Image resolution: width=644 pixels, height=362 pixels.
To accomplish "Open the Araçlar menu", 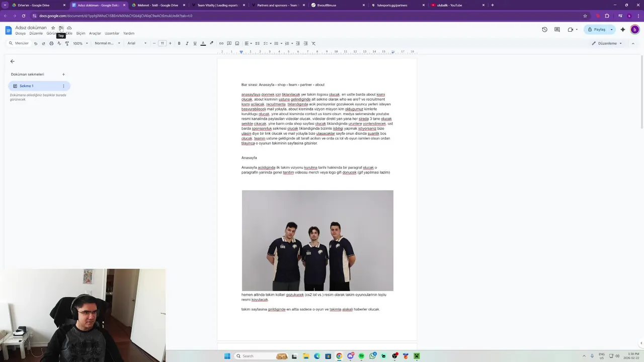I will pyautogui.click(x=95, y=33).
